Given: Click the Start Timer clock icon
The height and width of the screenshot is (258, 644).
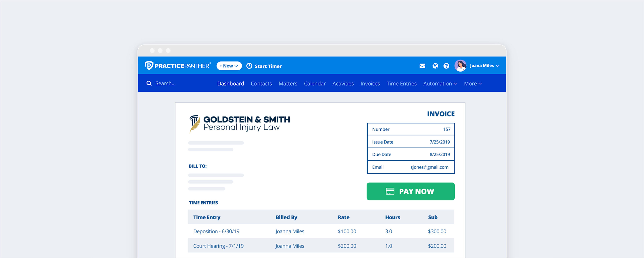Looking at the screenshot, I should coord(249,66).
